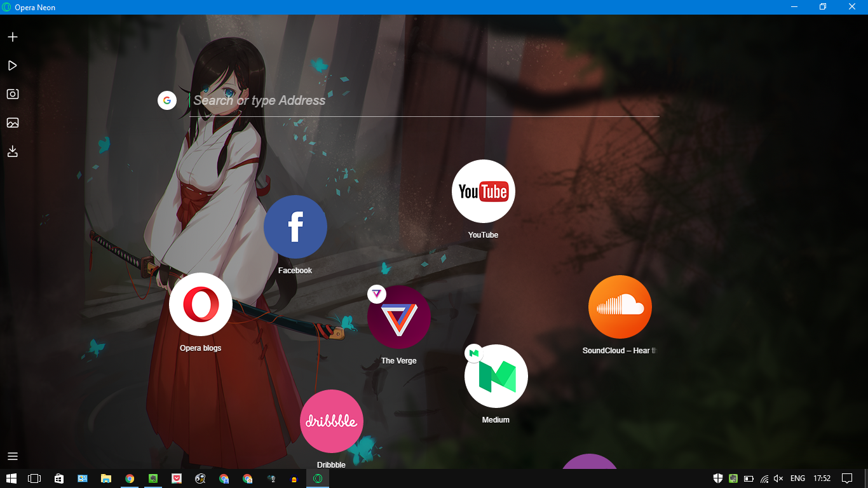Unmute the volume in system tray
The image size is (868, 488).
tap(779, 478)
